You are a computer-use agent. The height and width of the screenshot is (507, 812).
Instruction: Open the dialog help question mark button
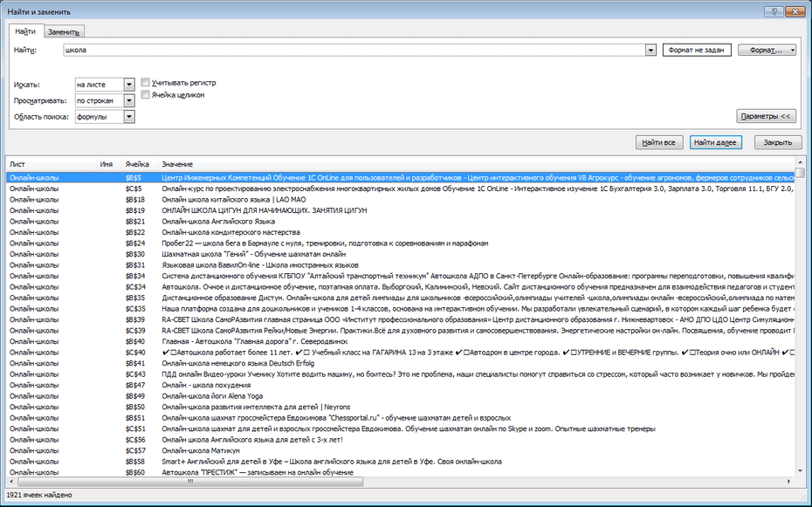[x=774, y=11]
